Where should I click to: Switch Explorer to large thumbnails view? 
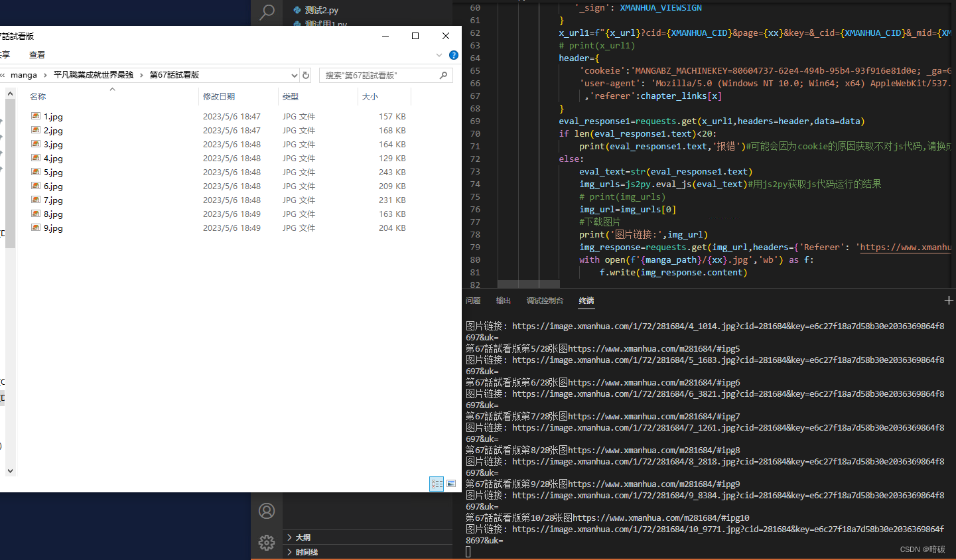[x=451, y=484]
